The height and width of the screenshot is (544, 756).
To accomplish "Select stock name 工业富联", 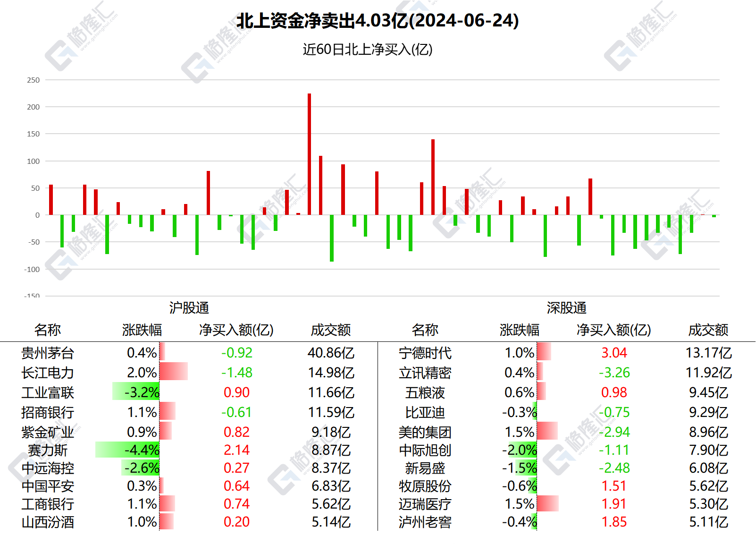I will 48,392.
